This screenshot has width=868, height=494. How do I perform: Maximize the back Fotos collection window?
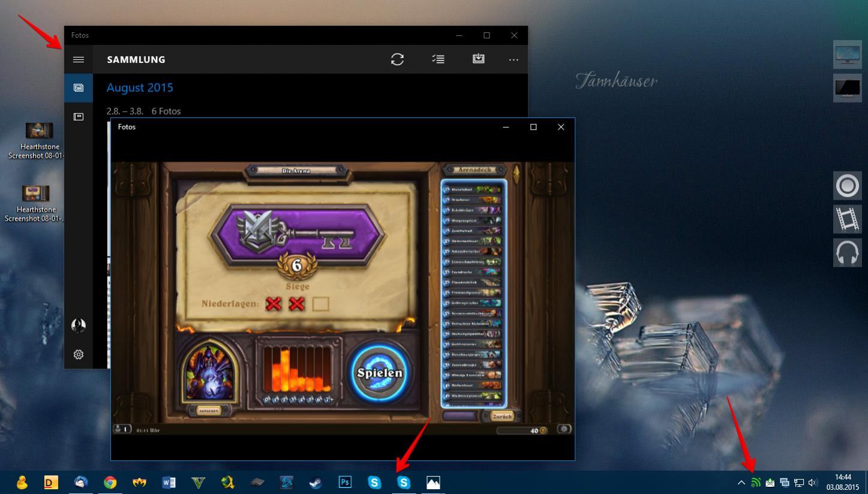[x=486, y=35]
